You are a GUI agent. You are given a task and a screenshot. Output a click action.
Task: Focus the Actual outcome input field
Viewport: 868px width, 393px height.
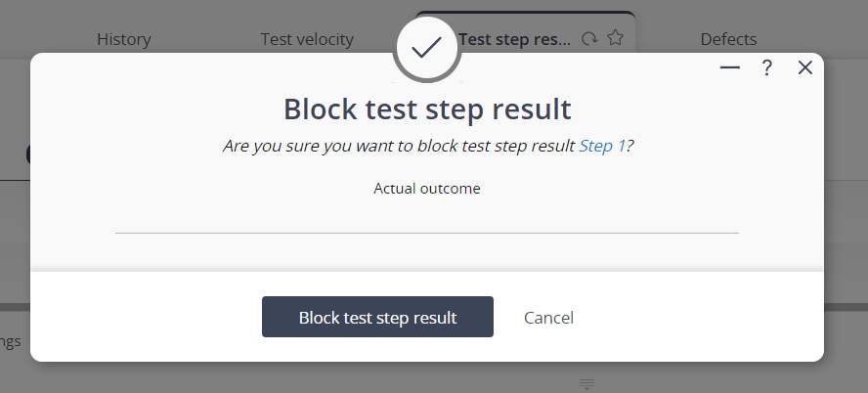[x=426, y=217]
